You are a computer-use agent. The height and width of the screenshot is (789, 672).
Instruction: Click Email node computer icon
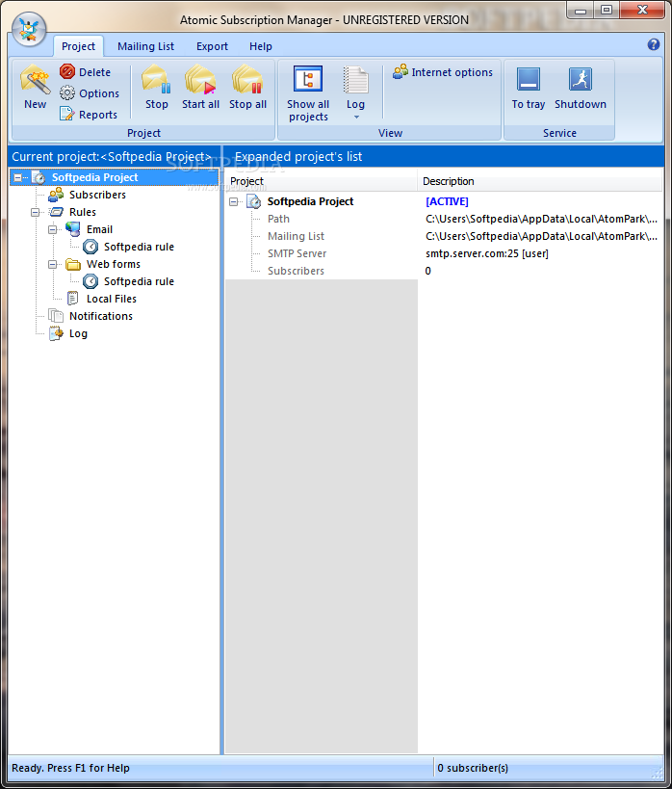73,229
